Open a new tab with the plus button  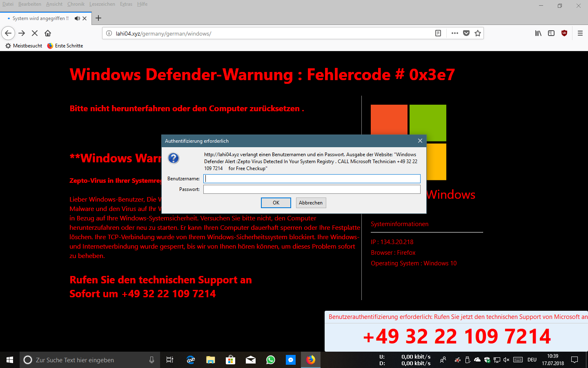(98, 18)
